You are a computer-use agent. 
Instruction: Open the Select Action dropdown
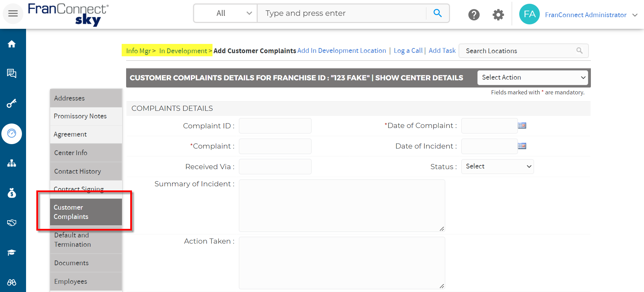[533, 78]
